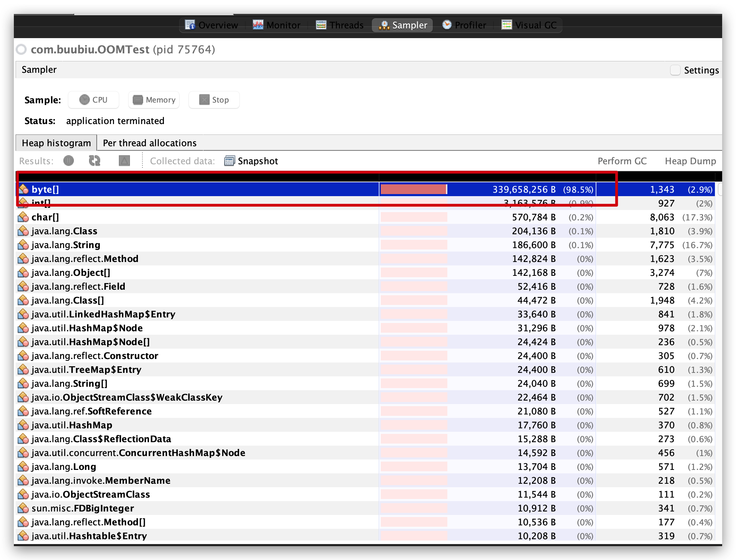Click the char[] class icon
The height and width of the screenshot is (560, 736).
[23, 217]
